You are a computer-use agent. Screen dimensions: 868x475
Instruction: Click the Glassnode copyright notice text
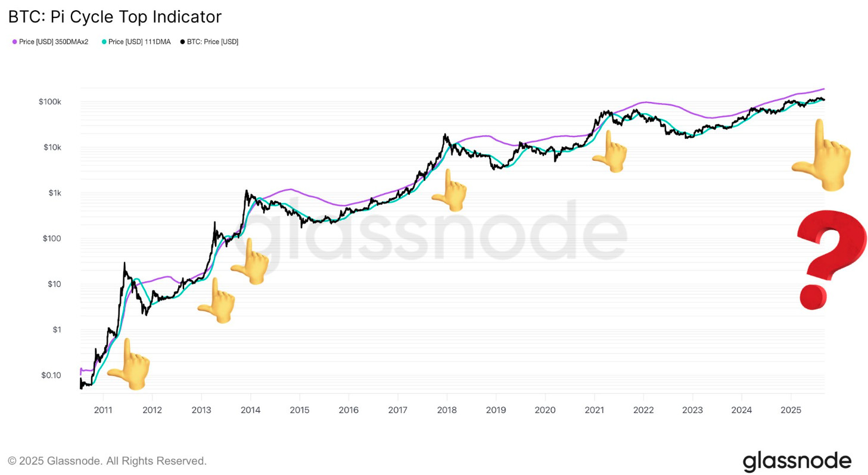107,461
